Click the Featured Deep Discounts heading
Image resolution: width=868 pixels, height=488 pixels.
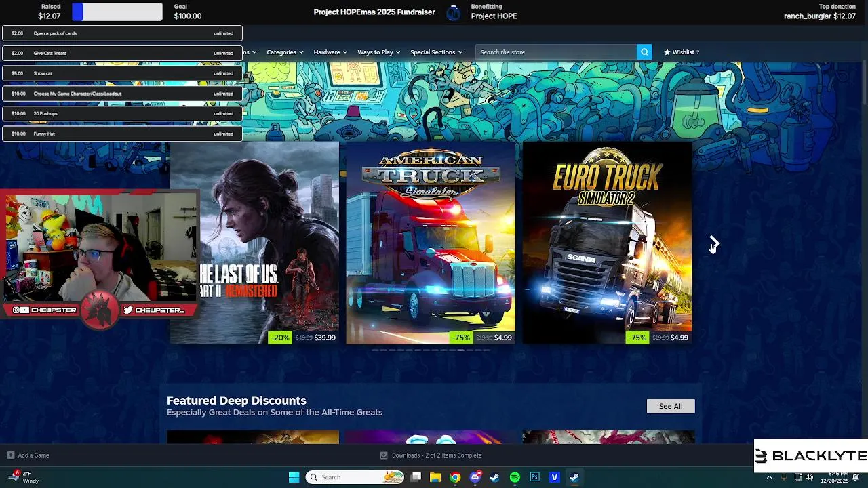click(237, 401)
